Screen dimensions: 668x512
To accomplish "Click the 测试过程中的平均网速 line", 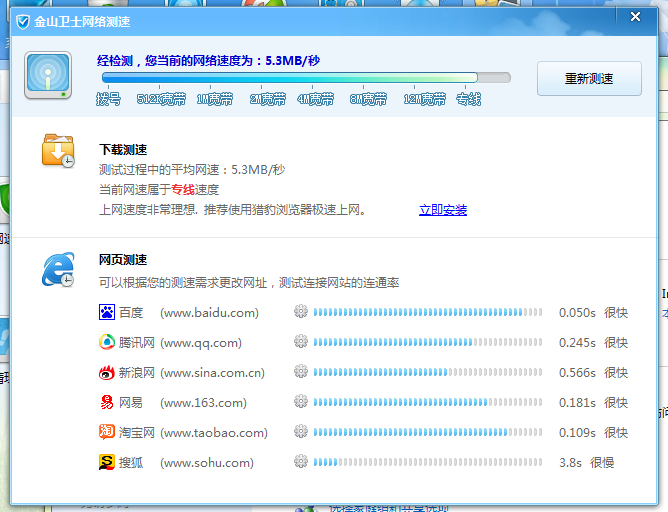I will tap(192, 170).
